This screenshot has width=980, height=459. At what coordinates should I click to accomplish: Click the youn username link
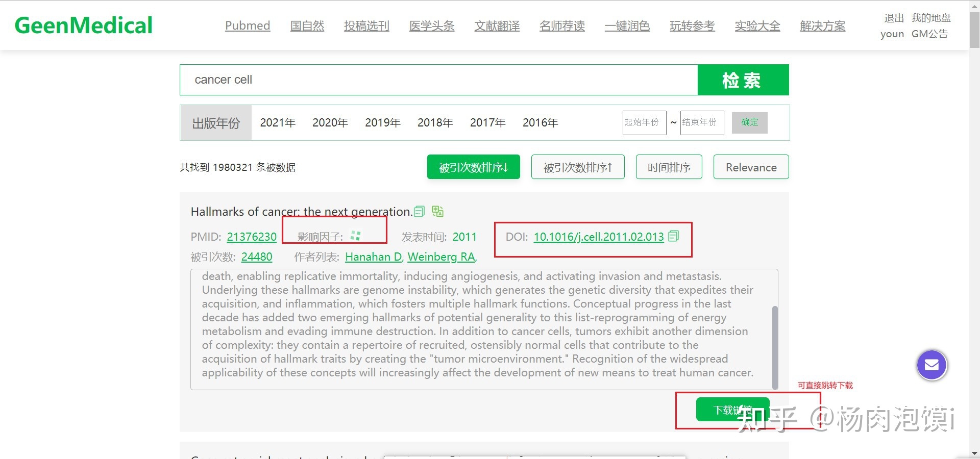tap(892, 34)
